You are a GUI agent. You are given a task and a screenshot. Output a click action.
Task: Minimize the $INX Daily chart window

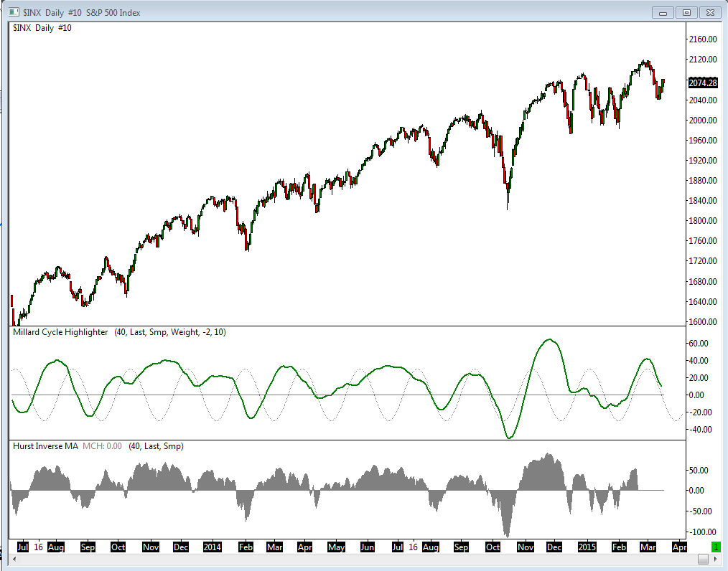click(663, 12)
